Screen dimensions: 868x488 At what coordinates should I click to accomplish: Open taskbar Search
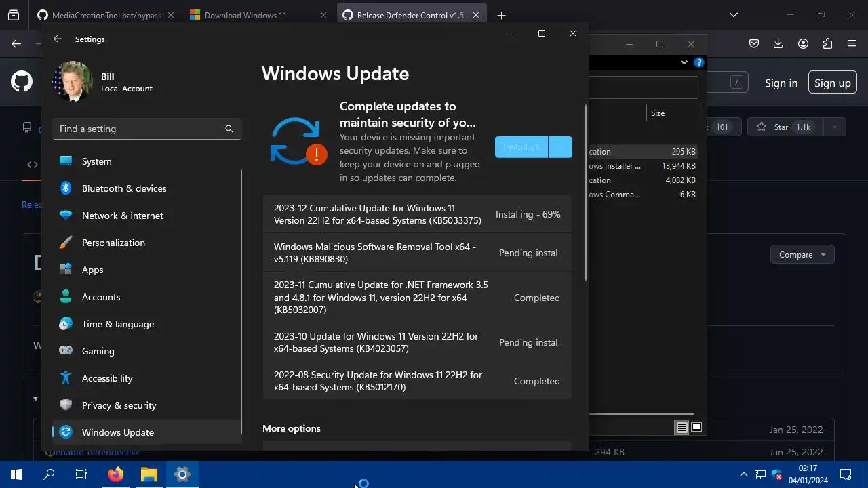(x=49, y=474)
